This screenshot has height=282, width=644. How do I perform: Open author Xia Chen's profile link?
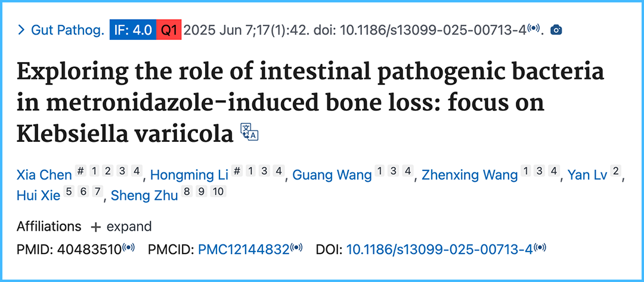click(x=44, y=175)
